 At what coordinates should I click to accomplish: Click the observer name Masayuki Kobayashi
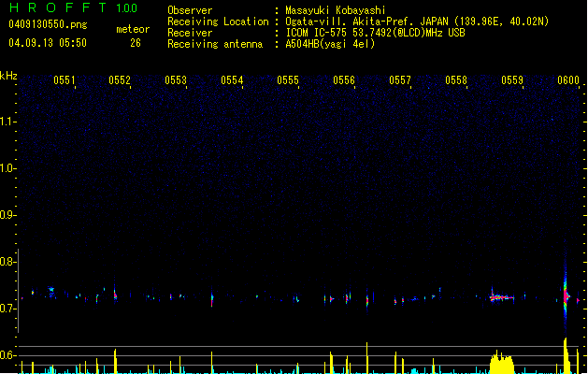pyautogui.click(x=336, y=10)
